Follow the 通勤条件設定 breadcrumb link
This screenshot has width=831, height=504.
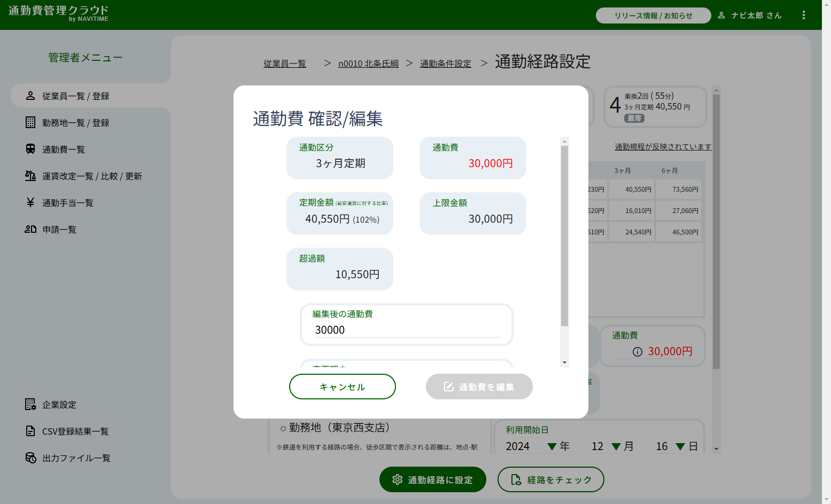coord(446,64)
